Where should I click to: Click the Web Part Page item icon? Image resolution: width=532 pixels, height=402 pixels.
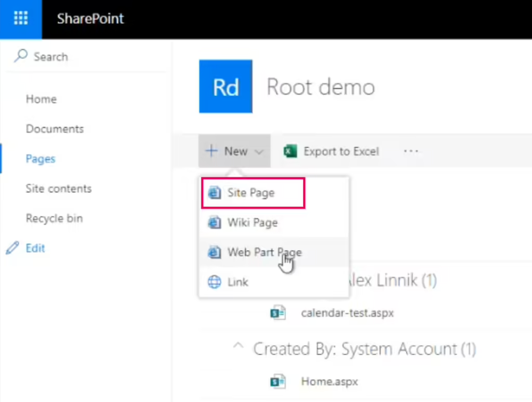pyautogui.click(x=215, y=252)
